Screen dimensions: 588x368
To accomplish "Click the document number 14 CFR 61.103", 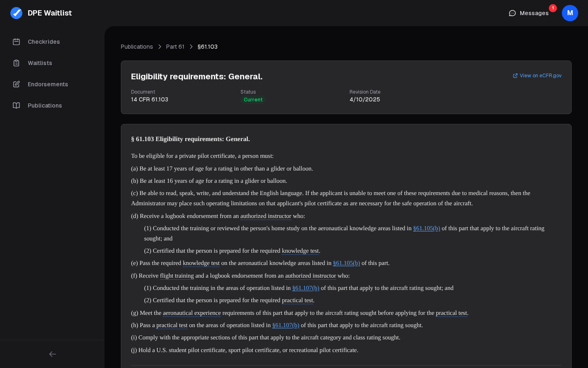I will pyautogui.click(x=149, y=99).
